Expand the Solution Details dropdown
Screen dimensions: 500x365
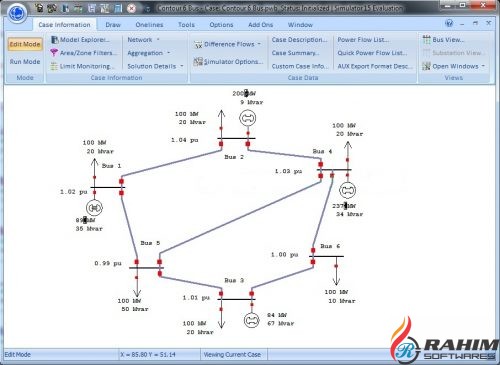pos(155,66)
